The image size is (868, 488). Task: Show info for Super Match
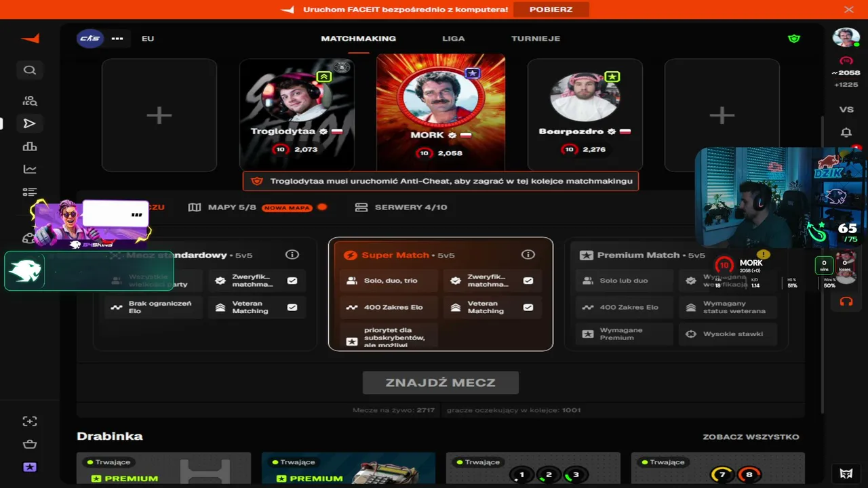[528, 255]
